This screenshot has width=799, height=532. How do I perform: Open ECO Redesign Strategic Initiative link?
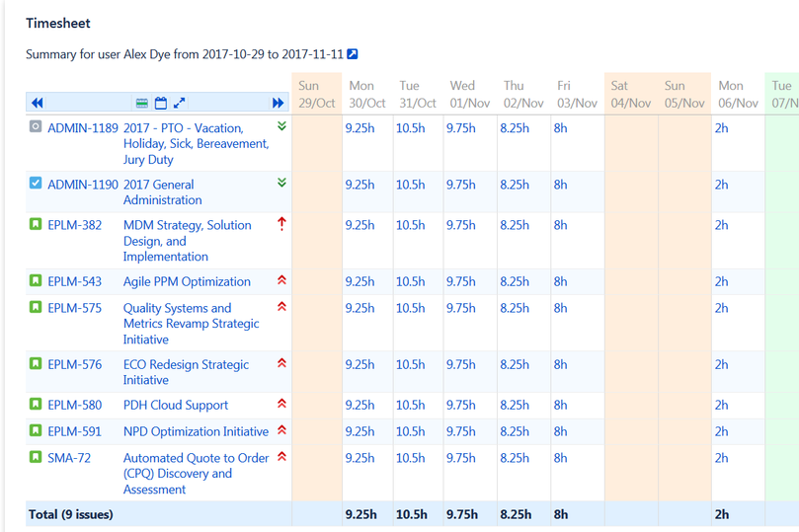point(186,373)
